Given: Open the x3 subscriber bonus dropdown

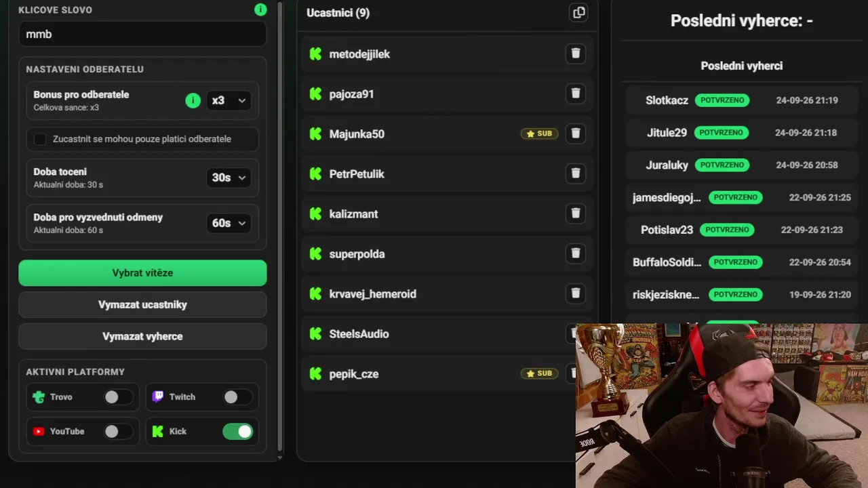Looking at the screenshot, I should 228,101.
